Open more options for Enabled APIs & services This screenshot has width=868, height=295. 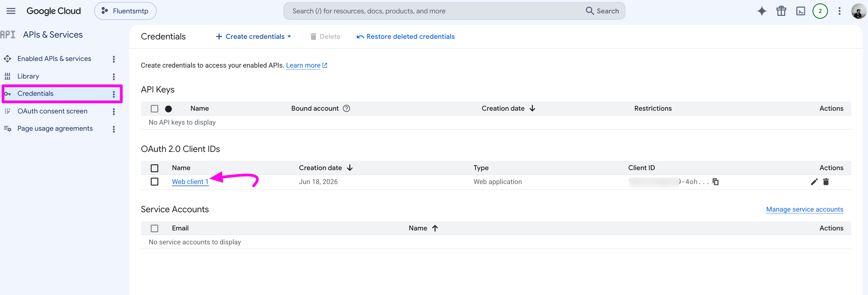tap(114, 59)
